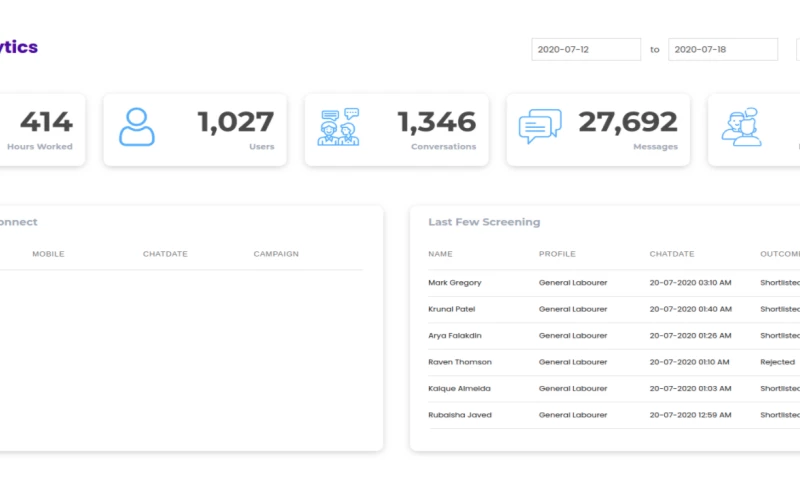Click General Labourer in Rubaisha Javed's row
This screenshot has width=800, height=480.
pyautogui.click(x=573, y=415)
